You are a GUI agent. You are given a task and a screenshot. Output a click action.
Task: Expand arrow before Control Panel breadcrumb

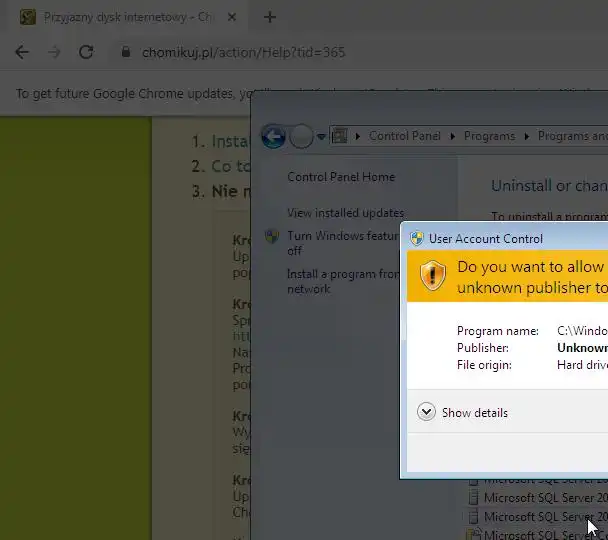tap(358, 136)
